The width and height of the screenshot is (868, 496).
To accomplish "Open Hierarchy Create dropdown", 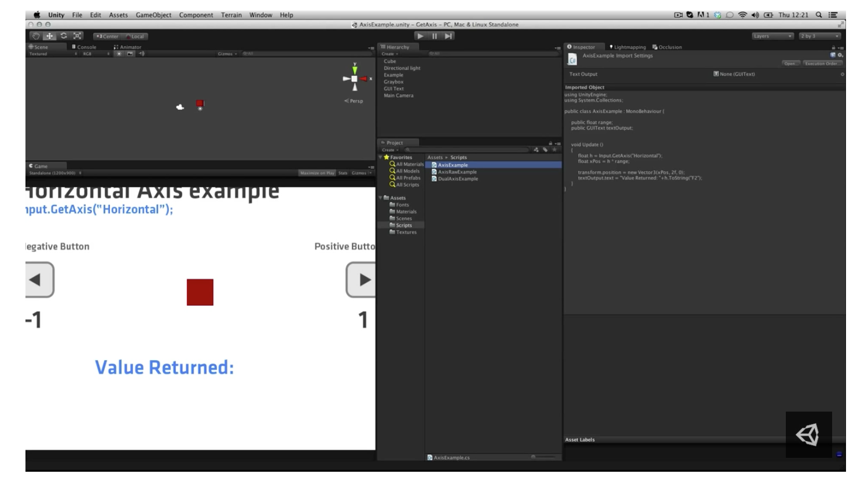I will [x=389, y=54].
